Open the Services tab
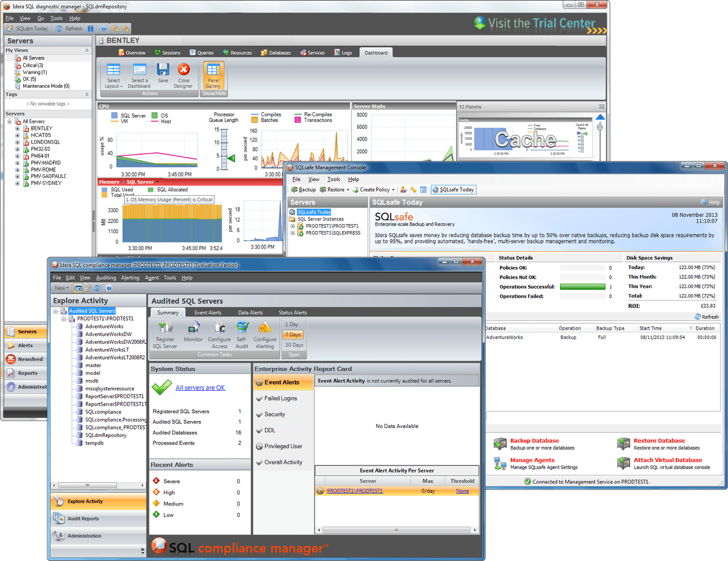Screen dimensions: 728x561 (312, 53)
